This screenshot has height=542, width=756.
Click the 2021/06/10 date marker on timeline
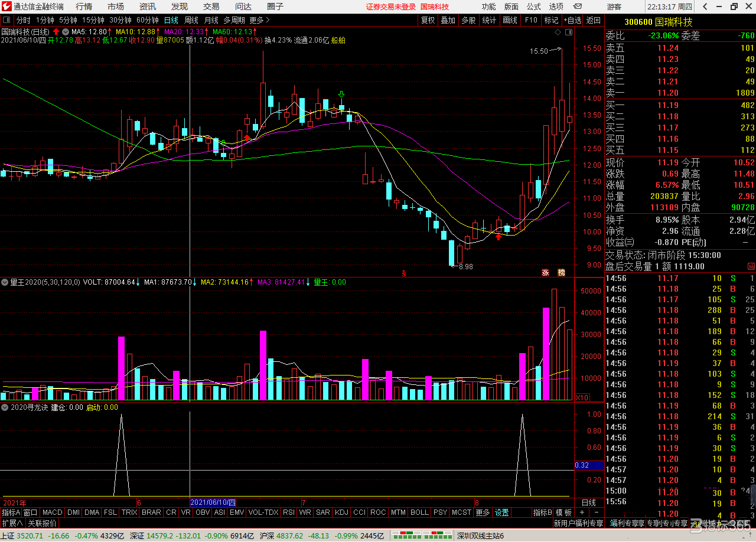pyautogui.click(x=213, y=502)
